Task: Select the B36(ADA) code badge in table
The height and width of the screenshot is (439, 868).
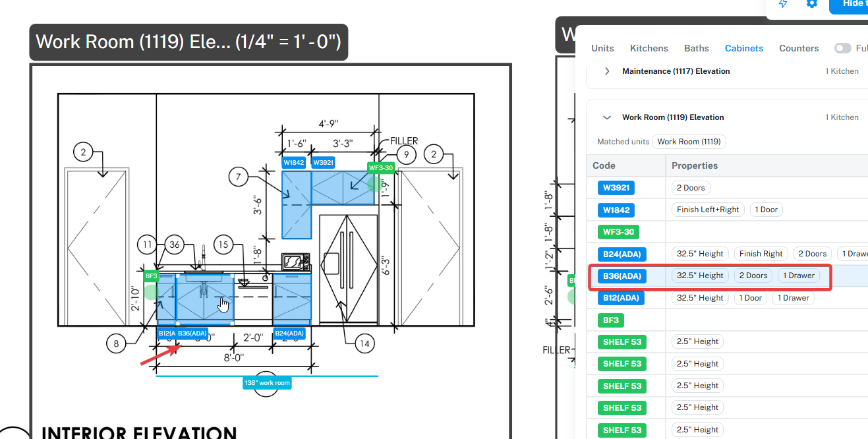Action: point(622,276)
